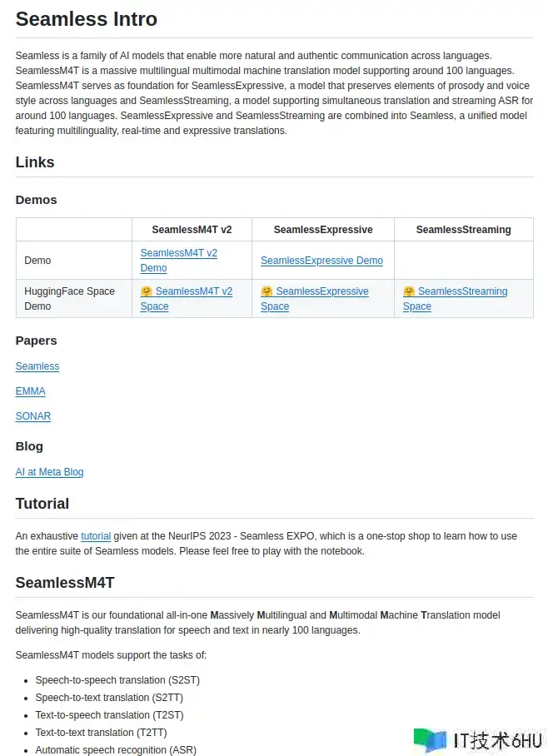Visit the SeamlessM4T v2 Space link
548x756 pixels.
(x=193, y=291)
